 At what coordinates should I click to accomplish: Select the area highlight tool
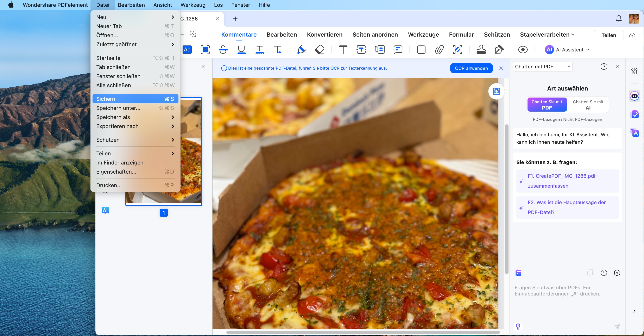point(205,50)
